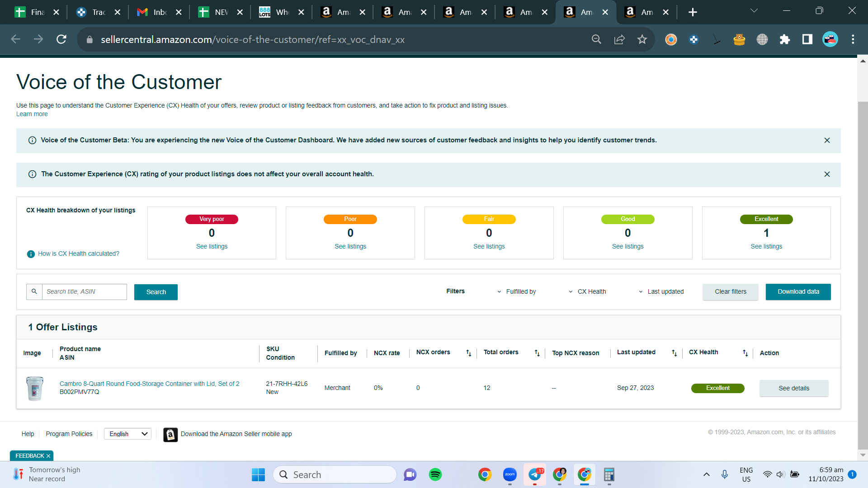This screenshot has width=868, height=488.
Task: Reload the page with the refresh icon
Action: tap(61, 39)
